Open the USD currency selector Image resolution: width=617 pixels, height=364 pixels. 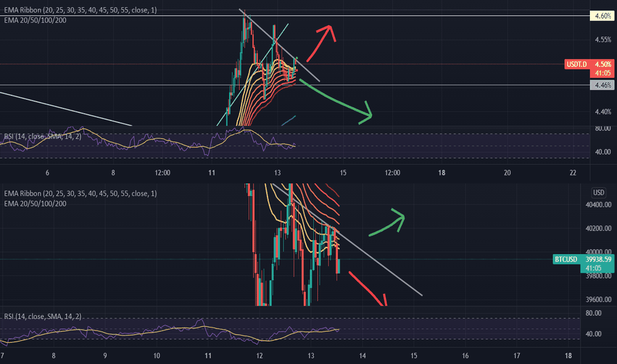(598, 193)
